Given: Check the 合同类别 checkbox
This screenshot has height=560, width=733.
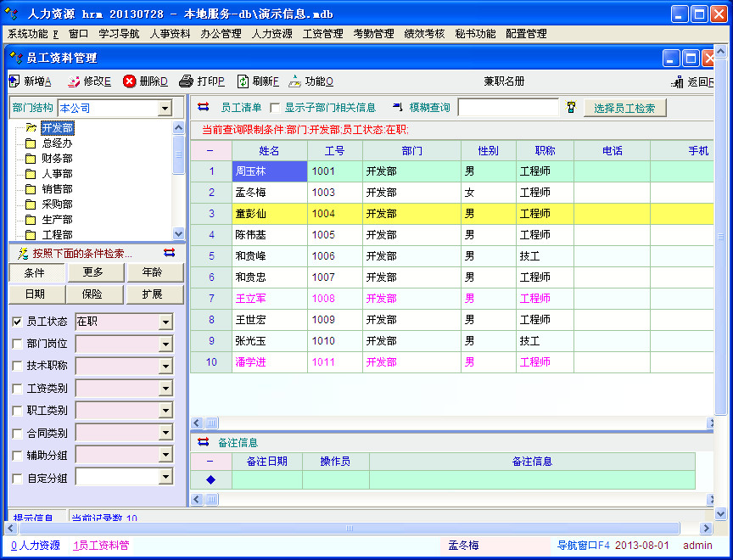Looking at the screenshot, I should point(17,434).
